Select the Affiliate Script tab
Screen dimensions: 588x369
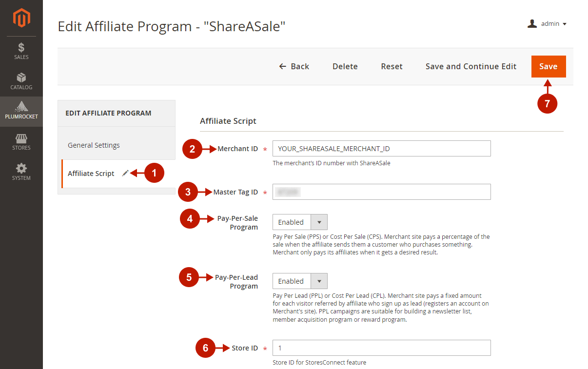(91, 174)
